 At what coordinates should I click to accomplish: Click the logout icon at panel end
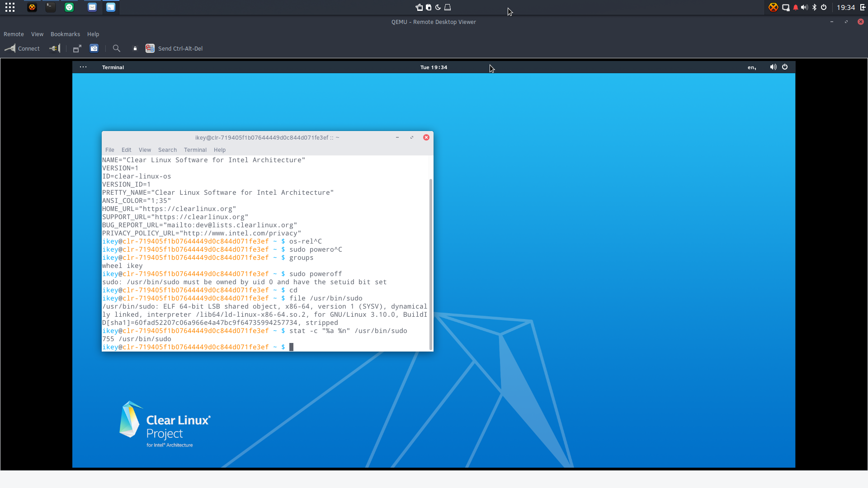coord(863,7)
